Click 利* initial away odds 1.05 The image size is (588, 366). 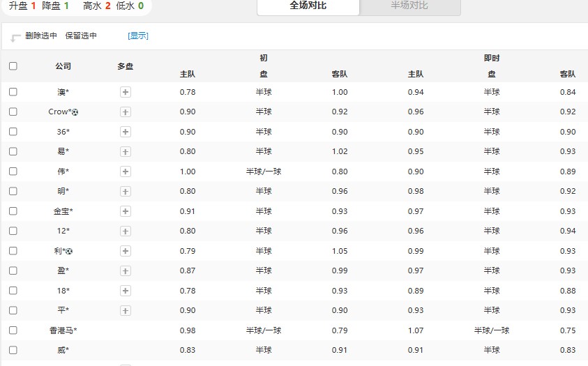tap(340, 251)
